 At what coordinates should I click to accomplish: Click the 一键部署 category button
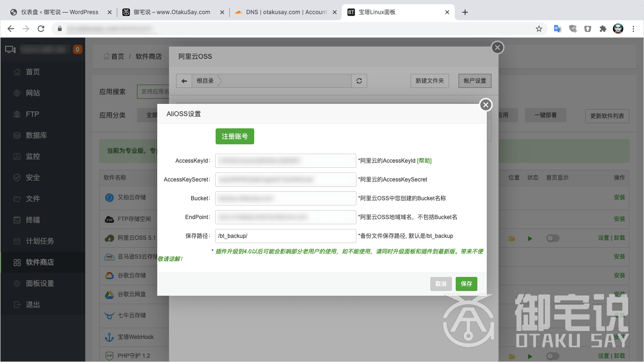(545, 115)
